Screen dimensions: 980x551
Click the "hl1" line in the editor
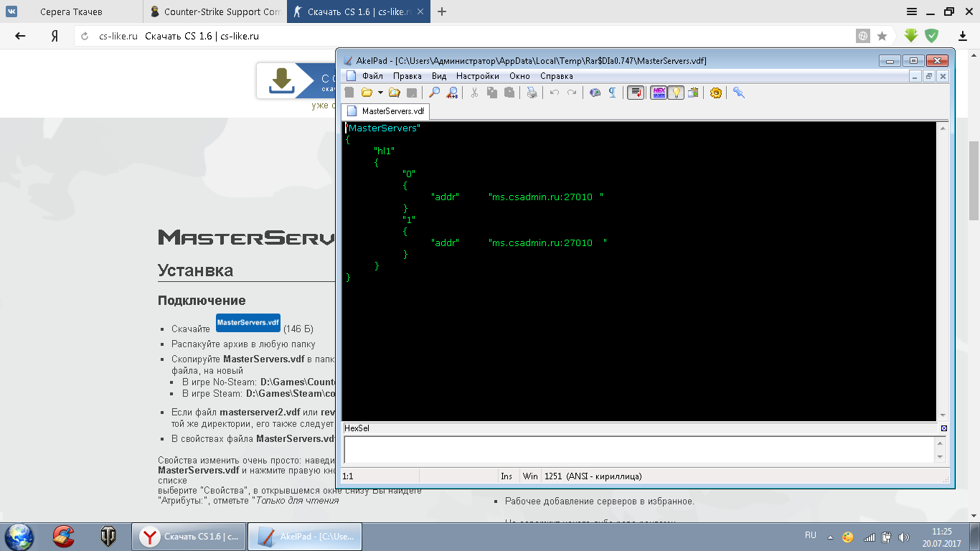(x=384, y=151)
